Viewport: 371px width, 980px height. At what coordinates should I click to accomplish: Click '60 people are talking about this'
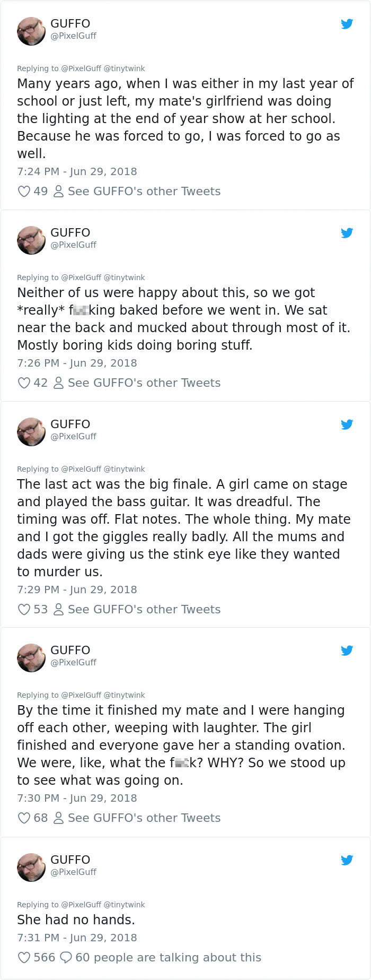coord(170,957)
